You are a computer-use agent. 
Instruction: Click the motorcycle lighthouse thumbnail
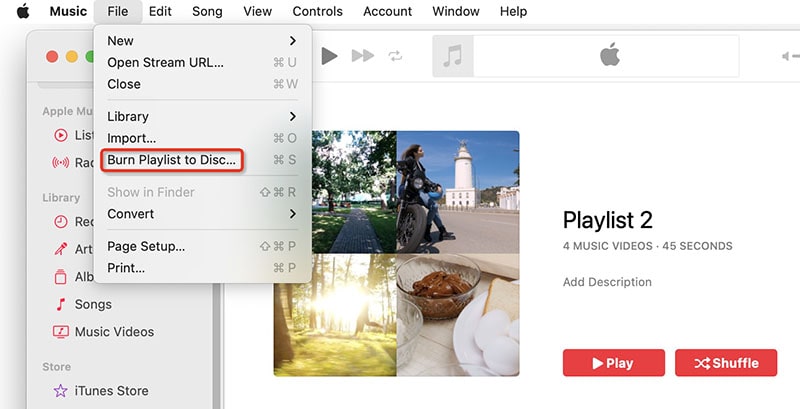pyautogui.click(x=458, y=192)
